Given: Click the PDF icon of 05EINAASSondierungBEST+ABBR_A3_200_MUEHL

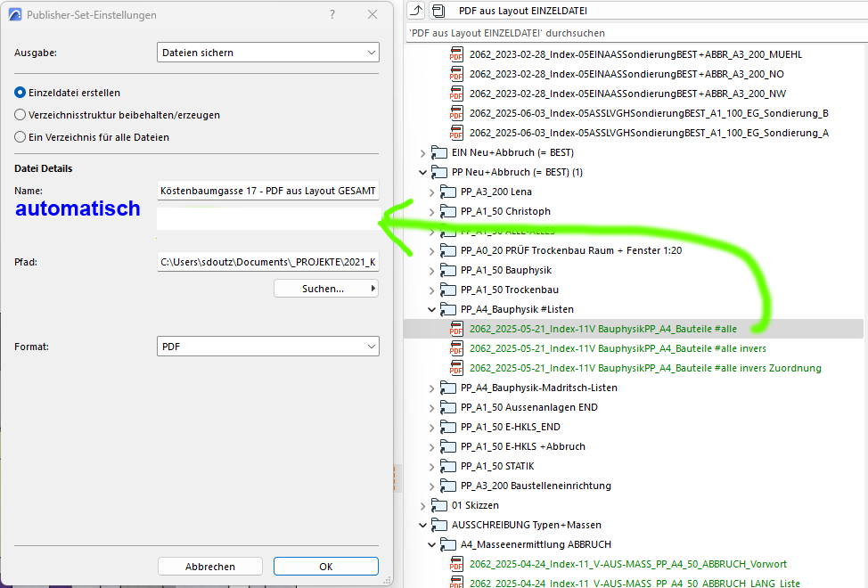Looking at the screenshot, I should click(x=456, y=54).
